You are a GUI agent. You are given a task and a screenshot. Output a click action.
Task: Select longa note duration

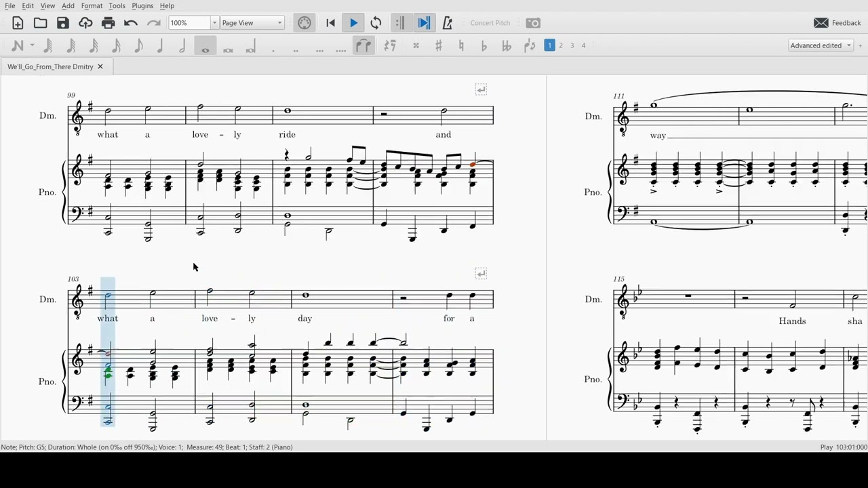(x=250, y=45)
